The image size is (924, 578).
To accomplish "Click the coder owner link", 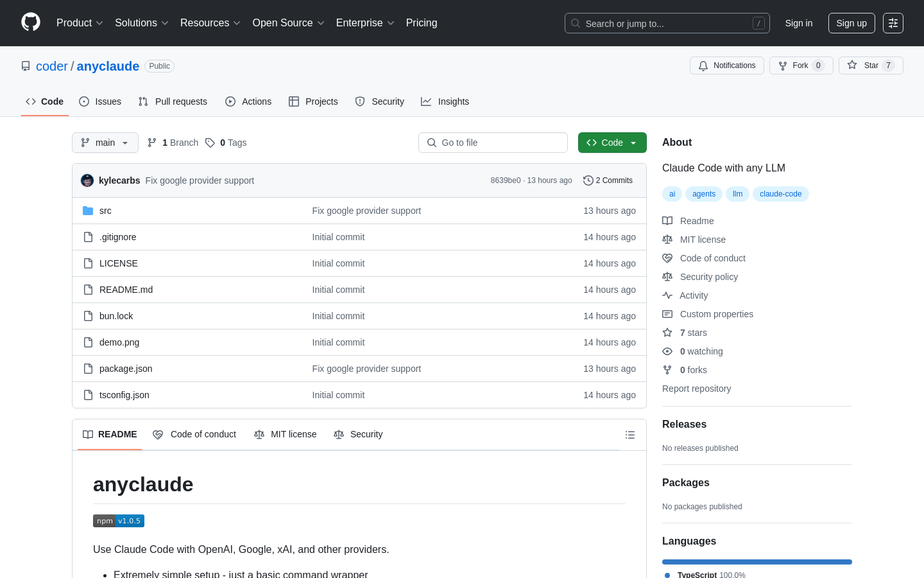I will click(51, 66).
